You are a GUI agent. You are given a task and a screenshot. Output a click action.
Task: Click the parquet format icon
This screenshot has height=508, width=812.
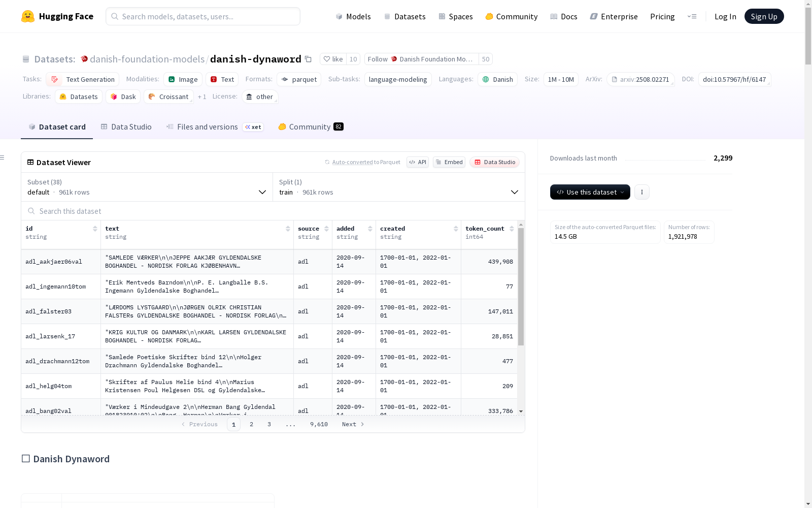pos(285,79)
